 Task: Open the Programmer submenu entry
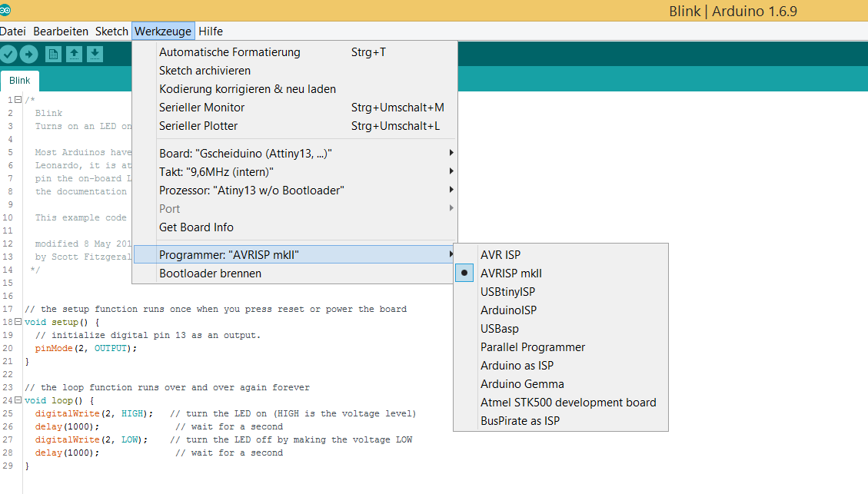pos(294,254)
